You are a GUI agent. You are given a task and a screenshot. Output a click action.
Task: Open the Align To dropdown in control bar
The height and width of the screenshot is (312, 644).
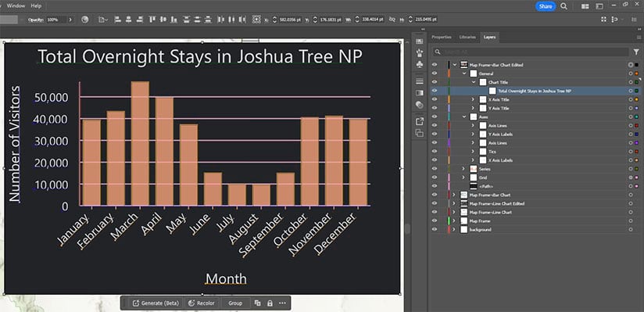coord(103,20)
